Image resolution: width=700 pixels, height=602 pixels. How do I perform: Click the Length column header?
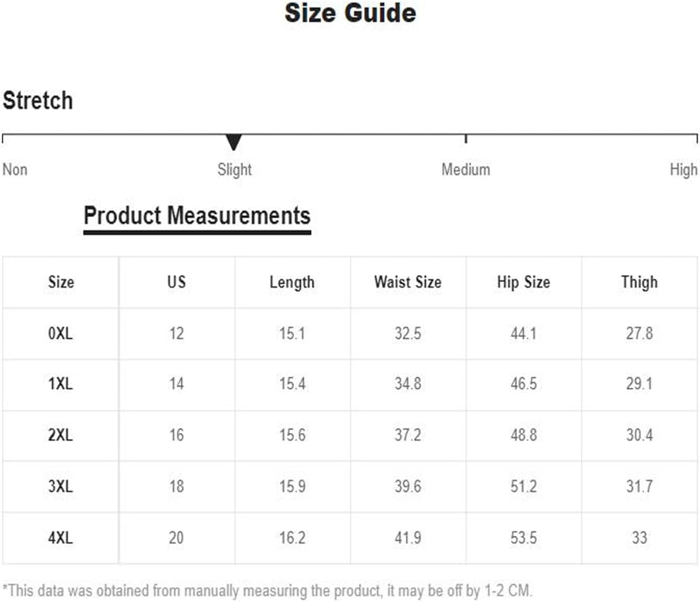[292, 282]
